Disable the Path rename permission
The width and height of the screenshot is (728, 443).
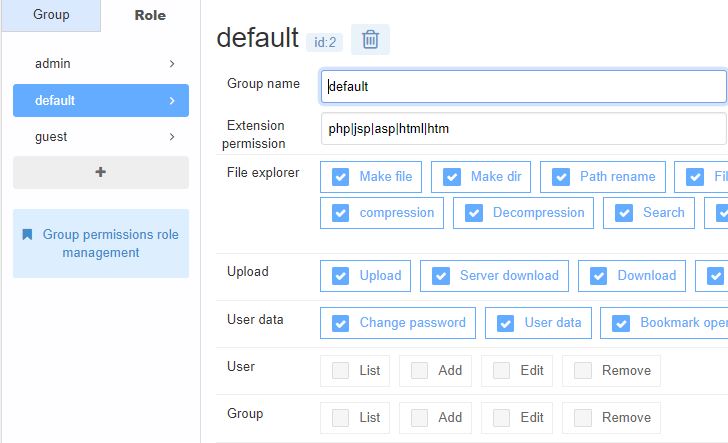tap(560, 177)
